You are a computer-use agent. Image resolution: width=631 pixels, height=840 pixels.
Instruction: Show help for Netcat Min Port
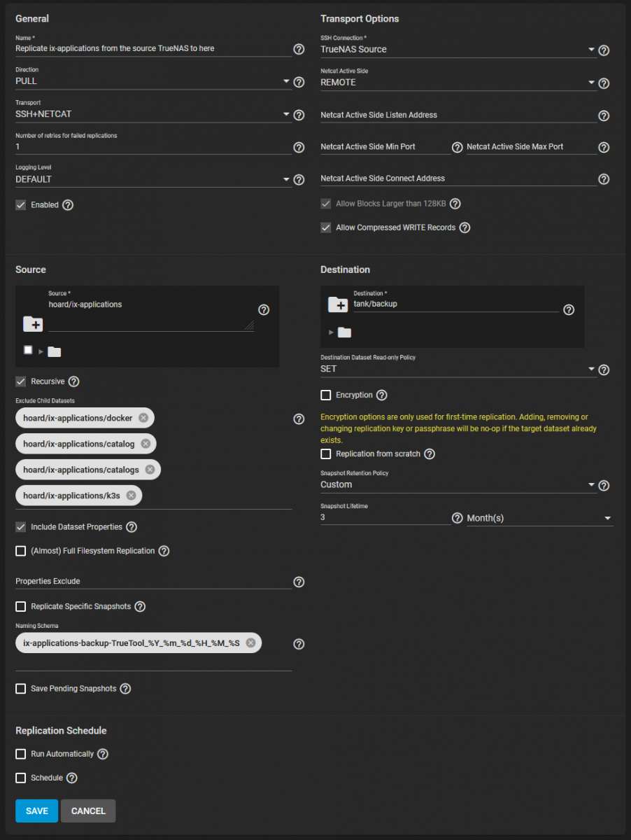(457, 148)
